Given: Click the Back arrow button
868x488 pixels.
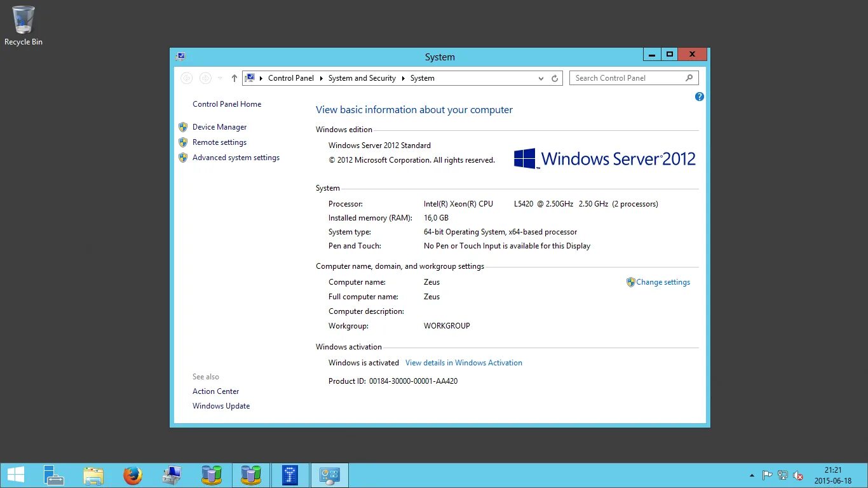Looking at the screenshot, I should coord(186,78).
